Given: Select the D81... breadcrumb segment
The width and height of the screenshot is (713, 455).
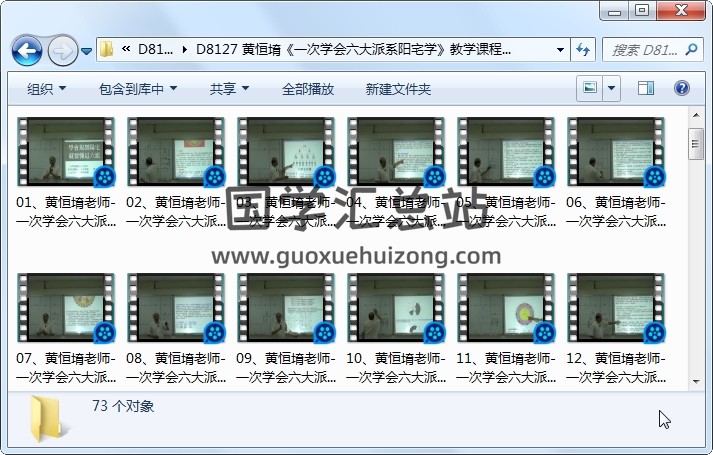Looking at the screenshot, I should pyautogui.click(x=155, y=49).
